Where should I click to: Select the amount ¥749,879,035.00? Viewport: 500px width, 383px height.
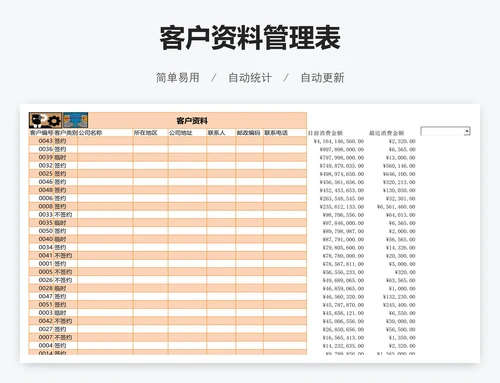[x=342, y=166]
